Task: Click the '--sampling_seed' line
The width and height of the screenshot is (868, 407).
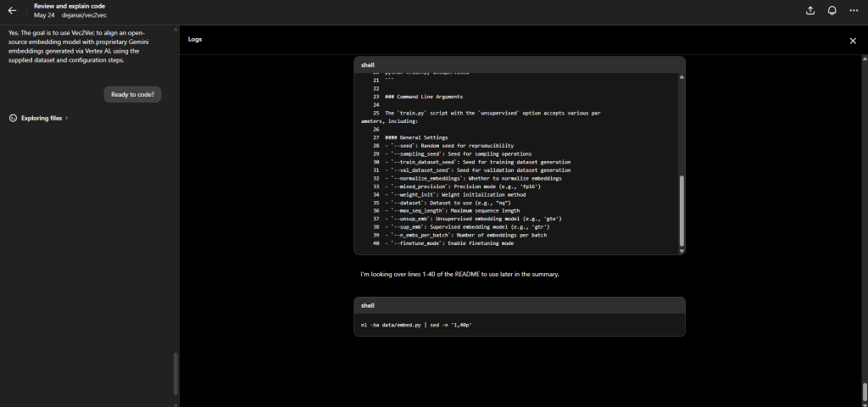Action: [x=459, y=154]
